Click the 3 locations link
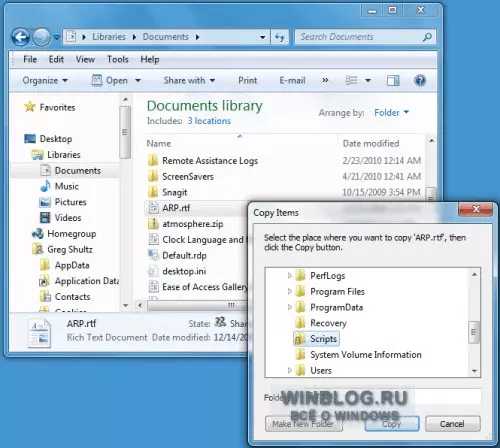Screen dimensions: 500x448 (x=209, y=121)
